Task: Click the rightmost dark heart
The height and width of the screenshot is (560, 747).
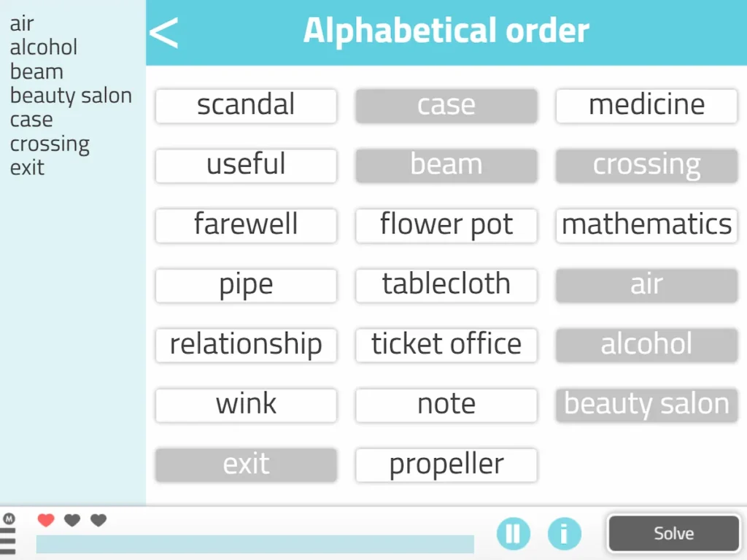Action: (98, 520)
